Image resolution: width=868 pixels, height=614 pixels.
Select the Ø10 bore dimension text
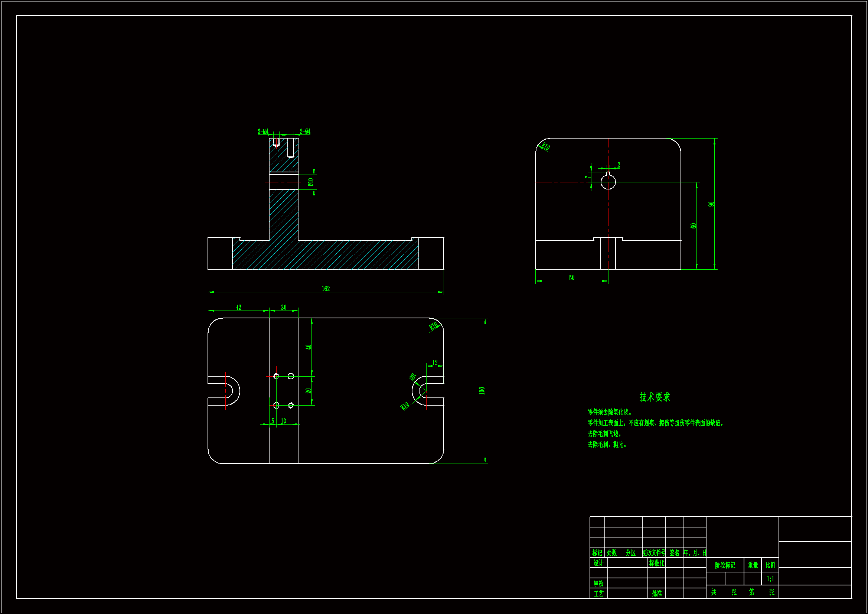(310, 182)
